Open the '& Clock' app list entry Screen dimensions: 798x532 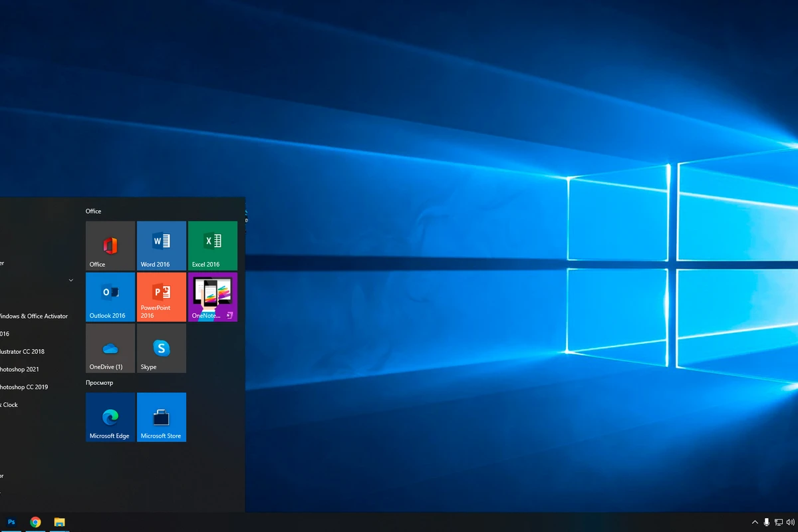[x=9, y=405]
